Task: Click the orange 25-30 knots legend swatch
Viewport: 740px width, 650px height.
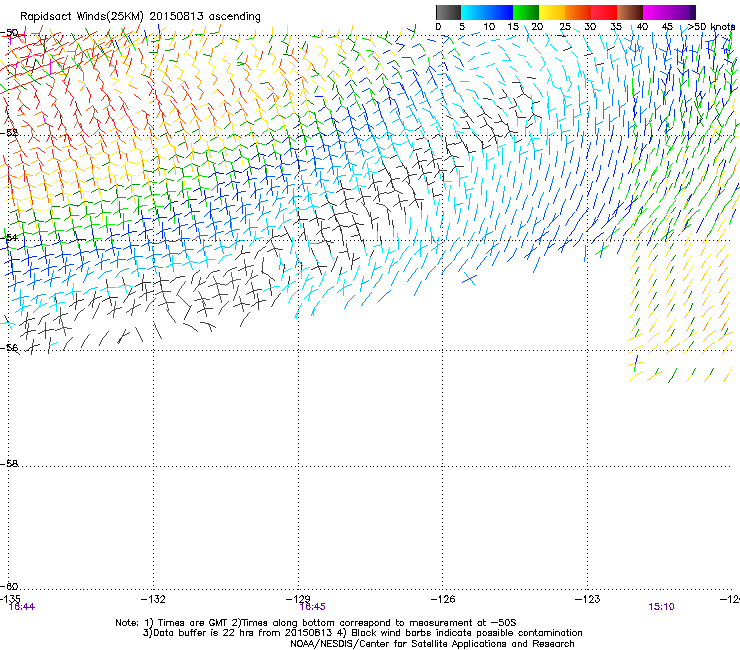Action: (x=578, y=12)
